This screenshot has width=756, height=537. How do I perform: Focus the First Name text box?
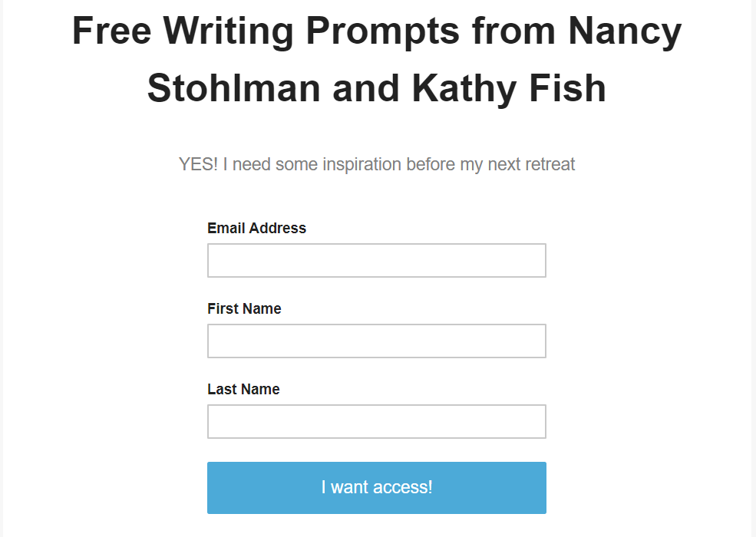pos(376,341)
